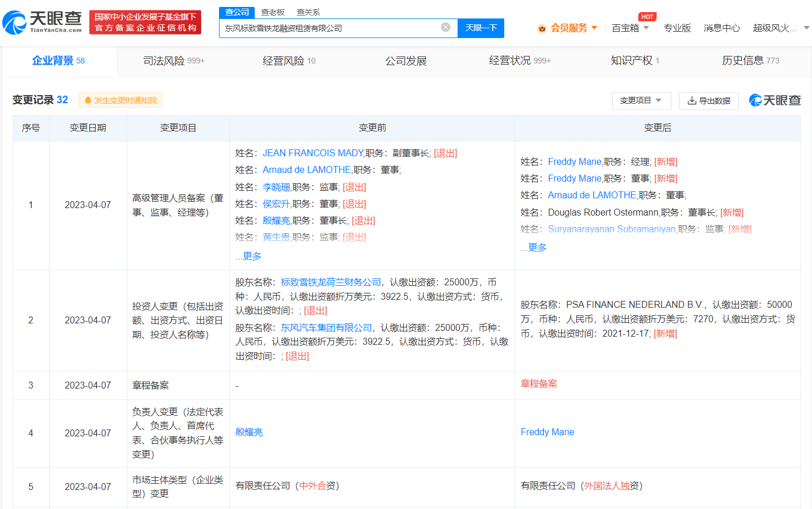Open the 李晓珊 person link
Viewport: 812px width, 509px height.
click(x=277, y=187)
